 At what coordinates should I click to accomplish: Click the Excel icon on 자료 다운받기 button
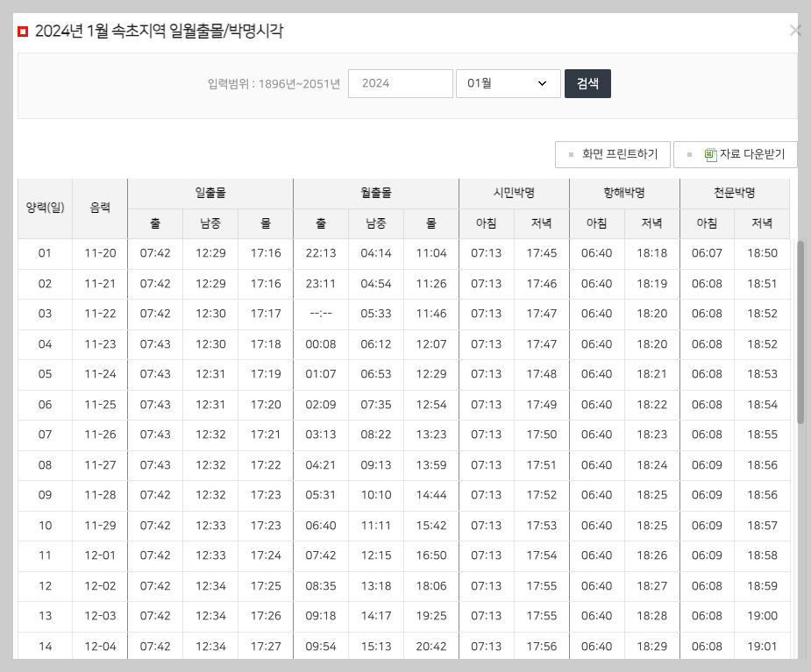pos(712,155)
